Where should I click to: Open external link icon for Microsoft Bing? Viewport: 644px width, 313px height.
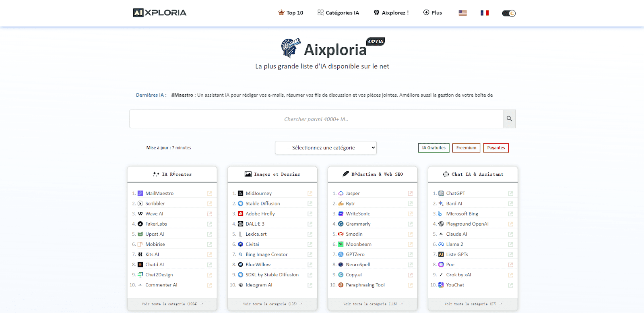coord(510,214)
